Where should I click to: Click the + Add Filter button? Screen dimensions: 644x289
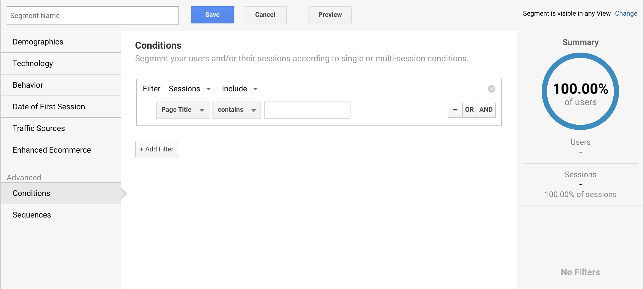pyautogui.click(x=156, y=149)
